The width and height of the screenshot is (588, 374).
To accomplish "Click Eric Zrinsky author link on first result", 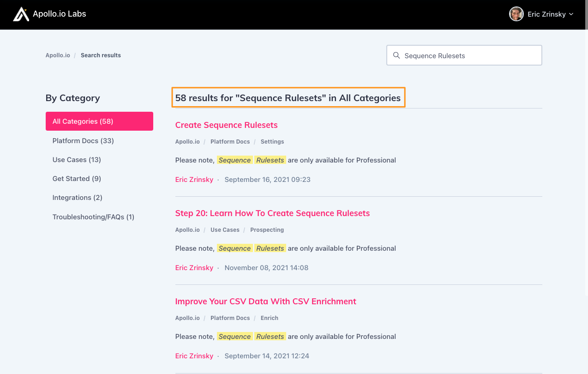I will (194, 179).
